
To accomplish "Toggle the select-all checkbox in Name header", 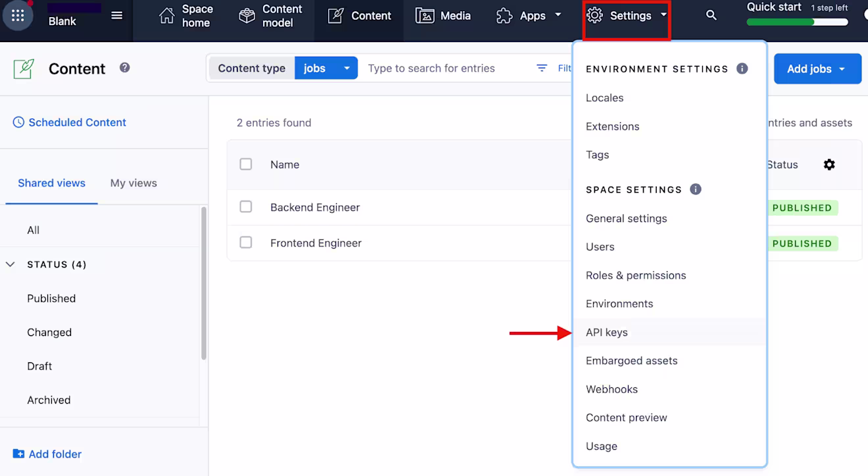I will [246, 164].
